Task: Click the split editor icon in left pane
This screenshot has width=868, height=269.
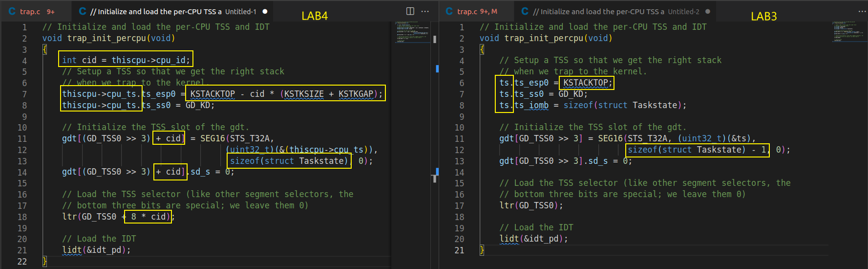Action: [x=410, y=11]
